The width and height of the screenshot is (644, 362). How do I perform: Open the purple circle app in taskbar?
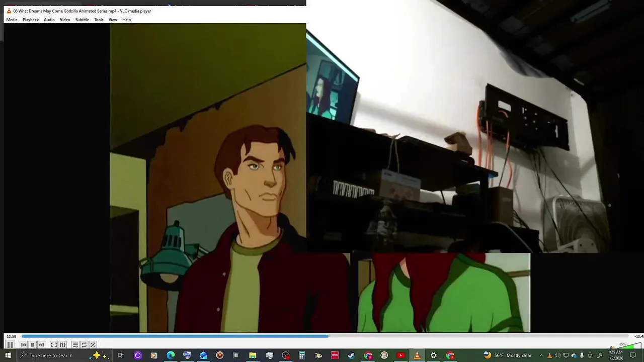137,355
